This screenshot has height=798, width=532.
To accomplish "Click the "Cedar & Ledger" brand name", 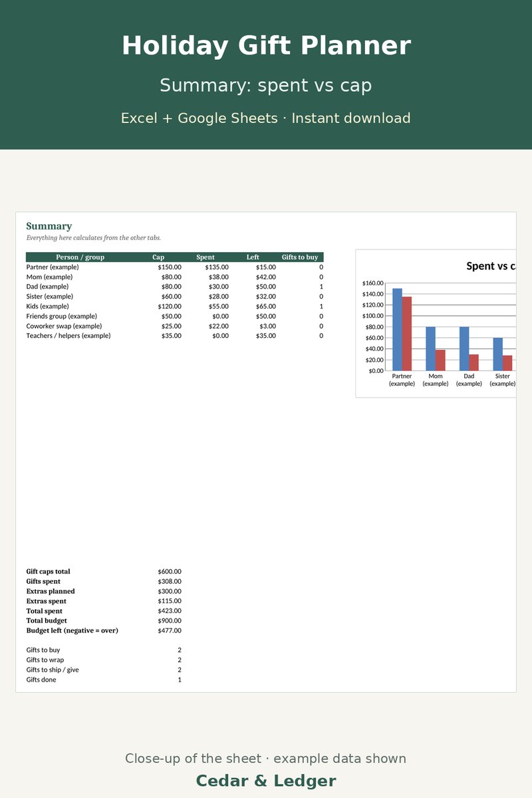I will pyautogui.click(x=266, y=781).
